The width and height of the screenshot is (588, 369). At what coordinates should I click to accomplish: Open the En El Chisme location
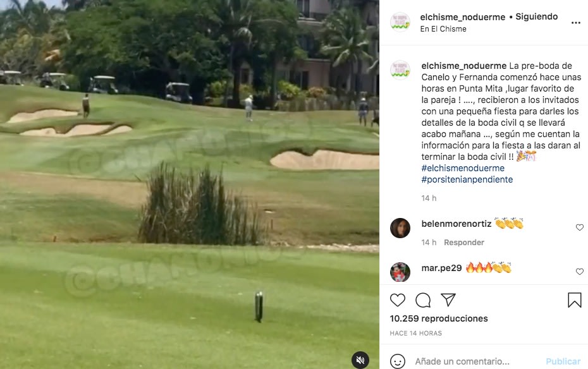[443, 29]
